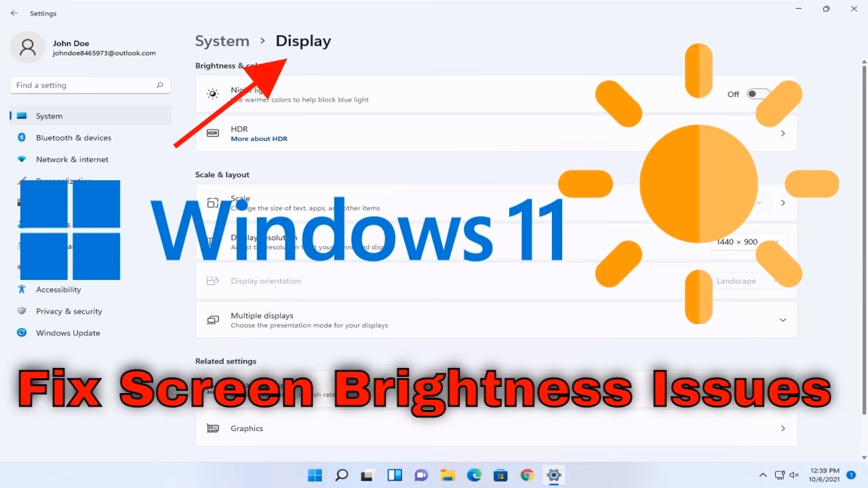This screenshot has width=868, height=488.
Task: Click the System breadcrumb link
Action: [x=222, y=41]
